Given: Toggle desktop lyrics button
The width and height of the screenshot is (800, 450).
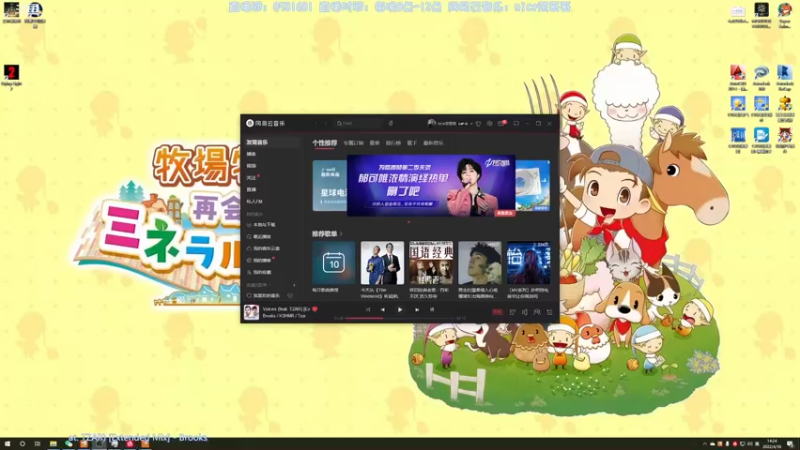Looking at the screenshot, I should tap(432, 310).
